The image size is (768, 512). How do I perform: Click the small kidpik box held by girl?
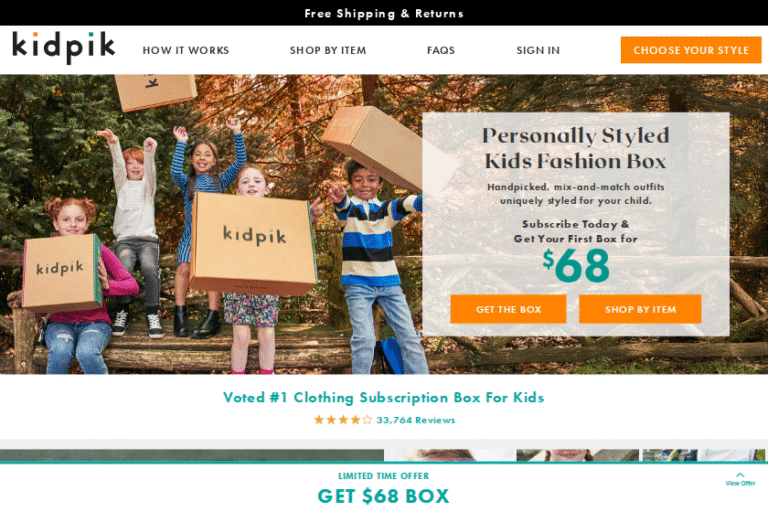coord(62,273)
